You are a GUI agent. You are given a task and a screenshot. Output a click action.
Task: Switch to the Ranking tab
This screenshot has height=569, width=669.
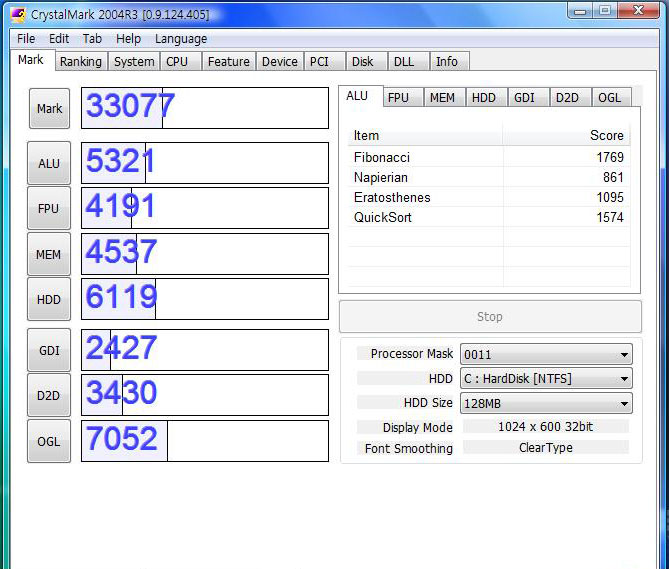tap(81, 61)
